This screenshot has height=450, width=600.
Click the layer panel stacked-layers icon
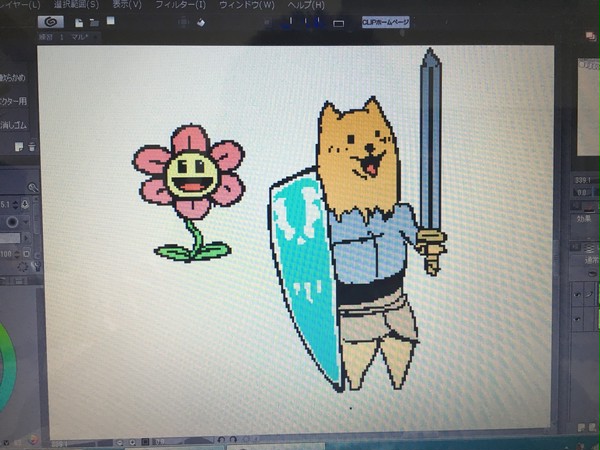click(589, 249)
